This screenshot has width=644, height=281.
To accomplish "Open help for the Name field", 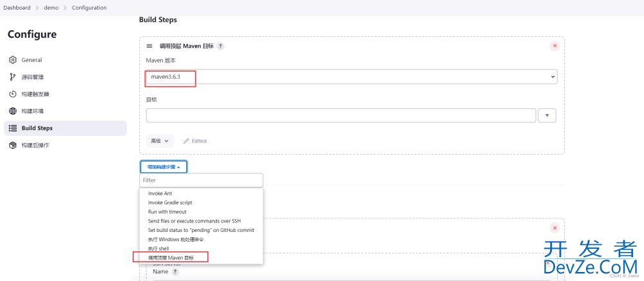I will [x=175, y=271].
